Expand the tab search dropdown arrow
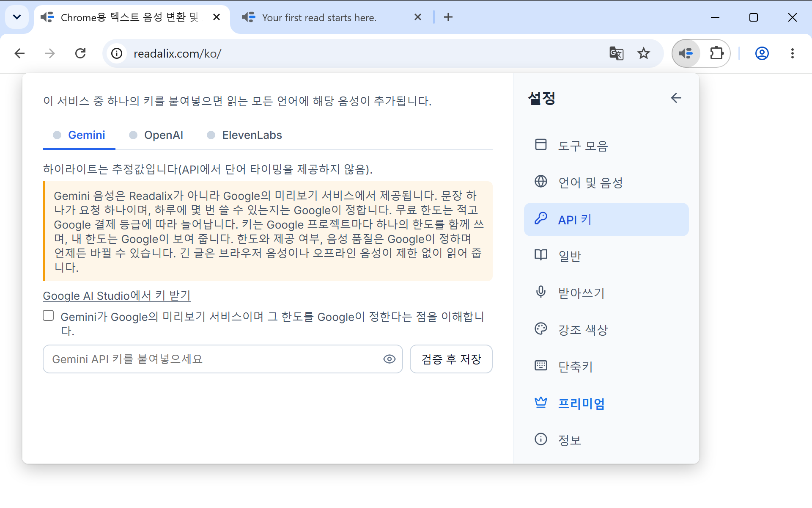Screen dimensions: 812x508 coord(17,17)
